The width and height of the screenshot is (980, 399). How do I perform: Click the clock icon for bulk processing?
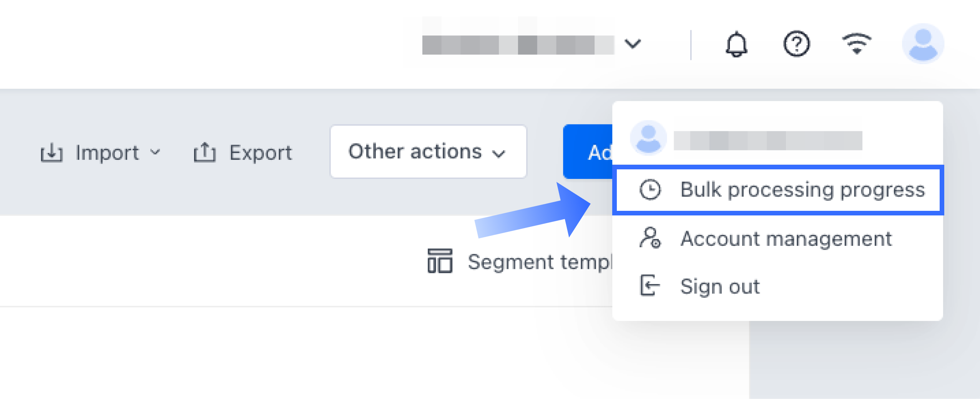coord(650,190)
